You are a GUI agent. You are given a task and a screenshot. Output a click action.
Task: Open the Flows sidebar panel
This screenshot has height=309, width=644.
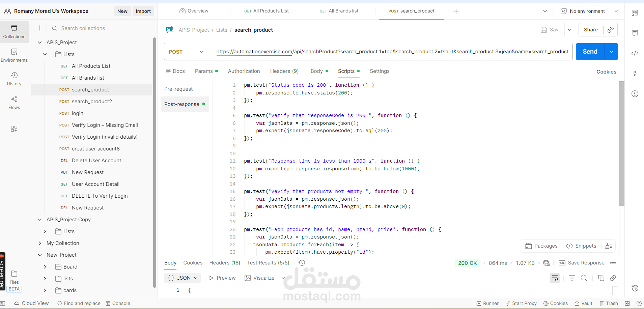pos(14,103)
